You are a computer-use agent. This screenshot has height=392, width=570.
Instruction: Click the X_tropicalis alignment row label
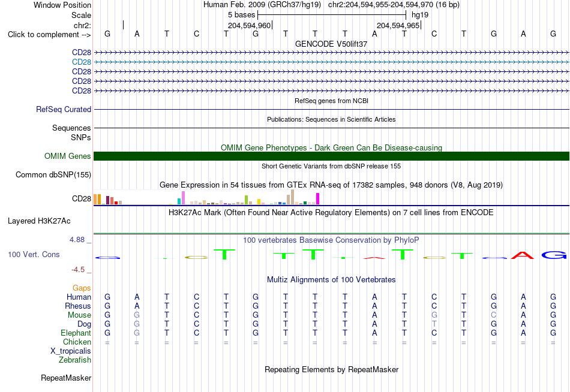(x=71, y=351)
